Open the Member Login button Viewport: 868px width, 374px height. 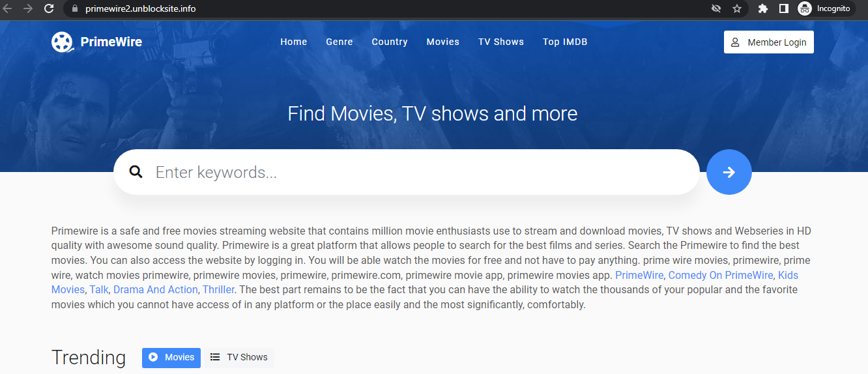coord(769,42)
